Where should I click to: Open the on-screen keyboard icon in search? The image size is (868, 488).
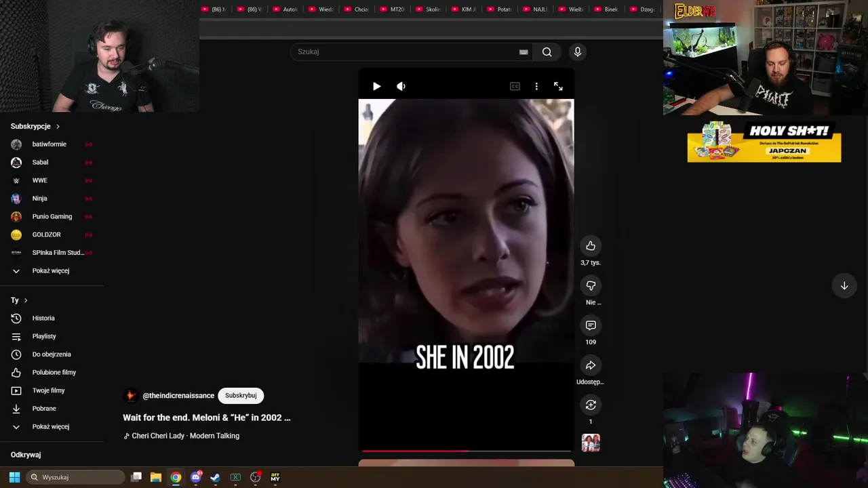[x=524, y=52]
